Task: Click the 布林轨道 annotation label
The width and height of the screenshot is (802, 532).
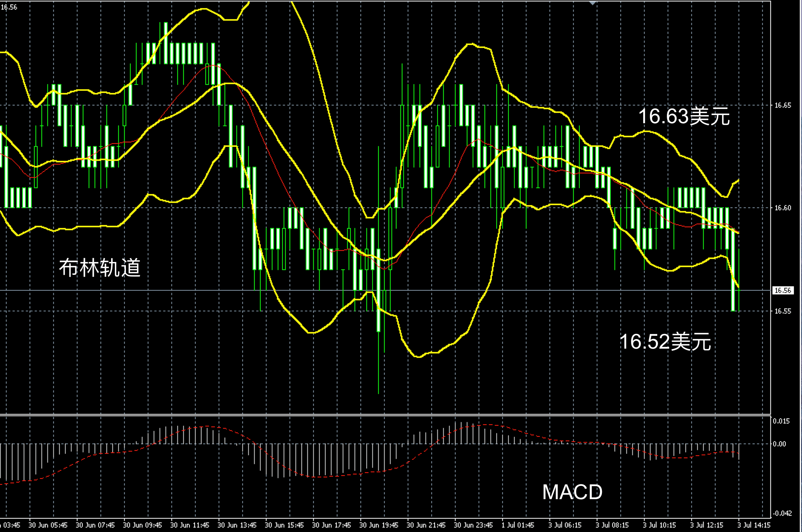Action: [100, 267]
